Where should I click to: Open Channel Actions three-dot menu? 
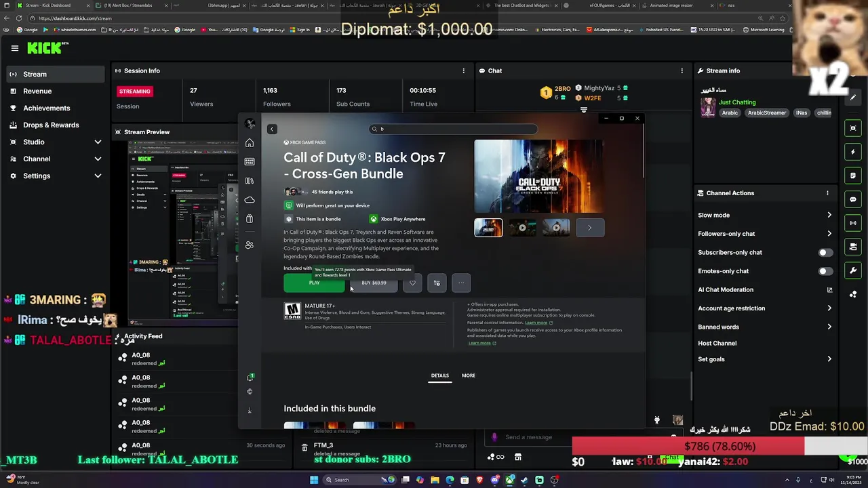827,193
